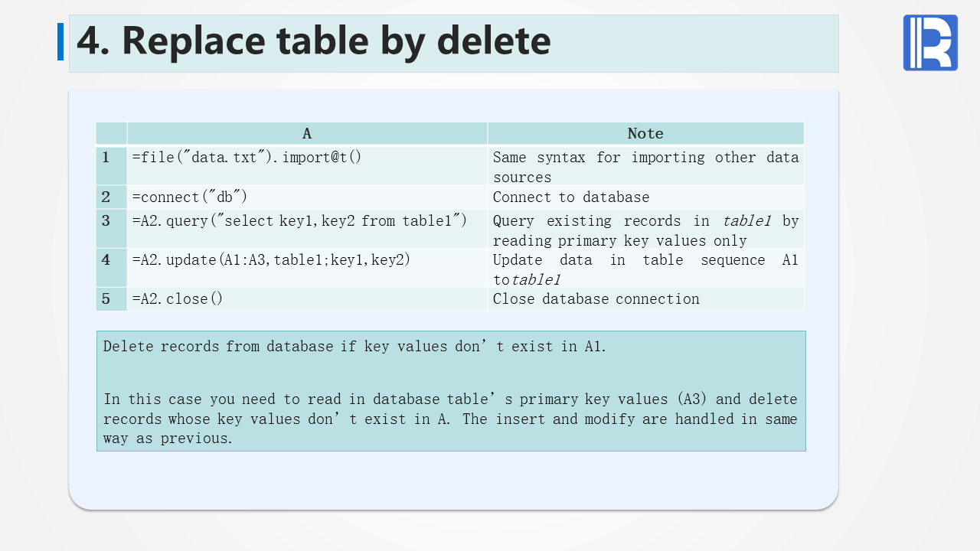Select column header A in the table

[307, 134]
